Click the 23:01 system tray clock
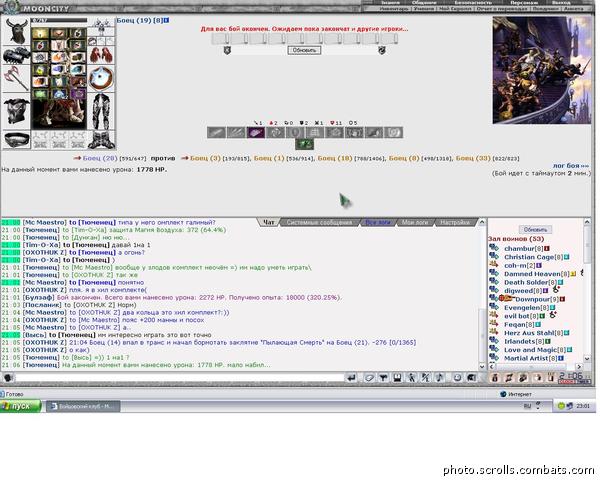 (x=583, y=406)
